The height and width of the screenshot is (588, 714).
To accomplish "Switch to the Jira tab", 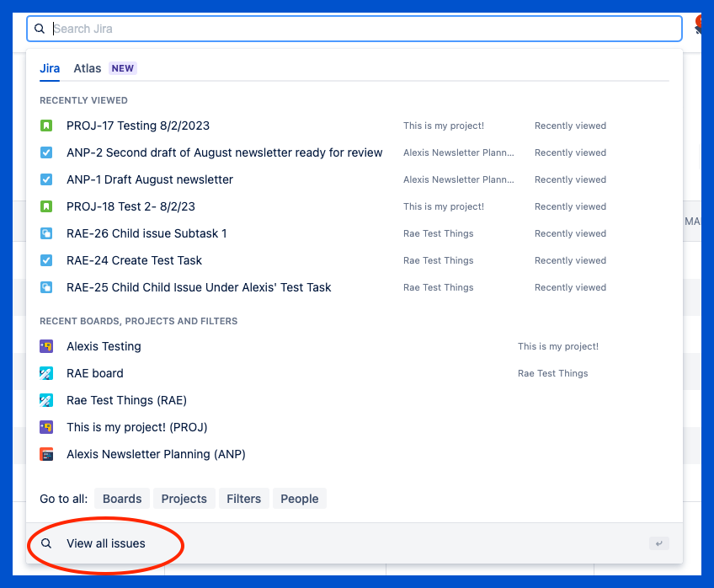I will pos(50,68).
